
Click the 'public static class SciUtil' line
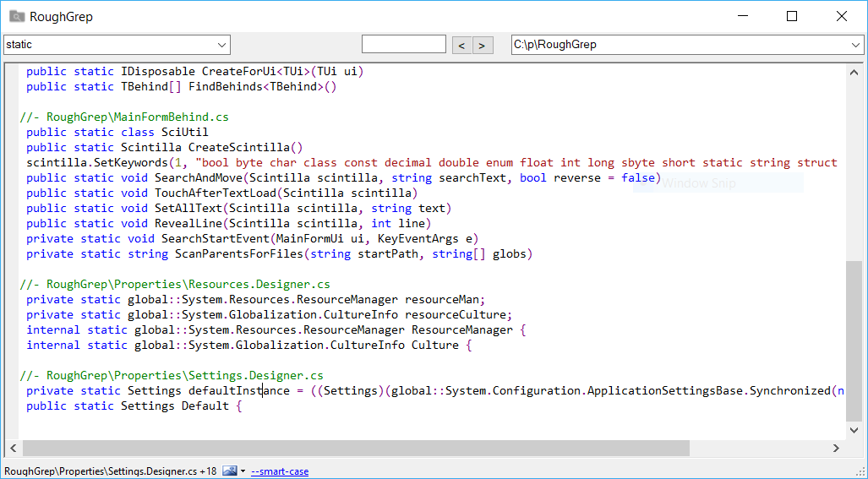117,132
